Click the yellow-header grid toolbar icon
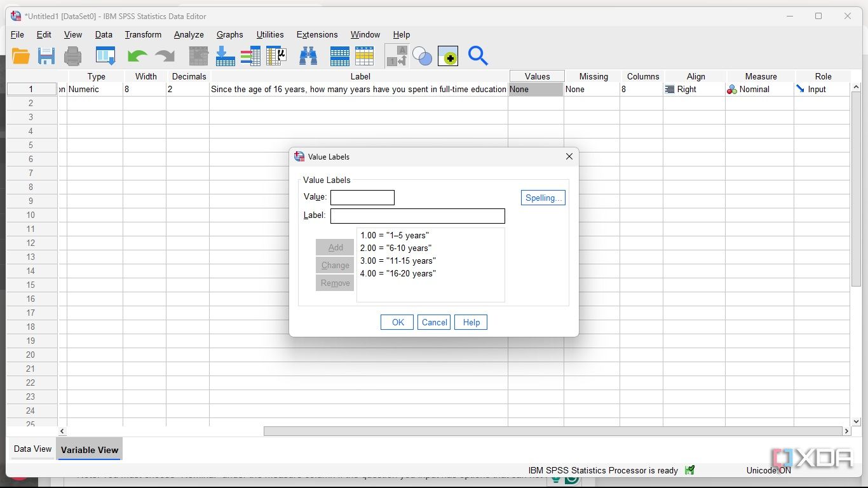This screenshot has height=488, width=868. point(365,56)
